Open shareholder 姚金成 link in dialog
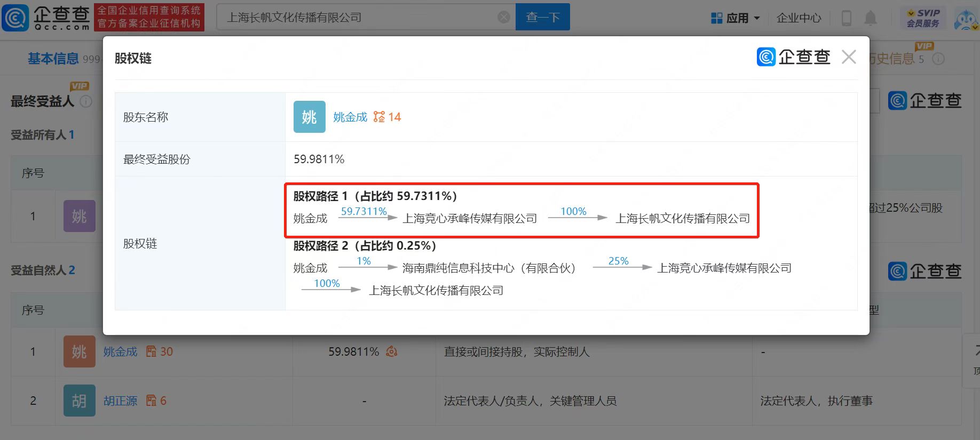The image size is (980, 440). [x=350, y=117]
